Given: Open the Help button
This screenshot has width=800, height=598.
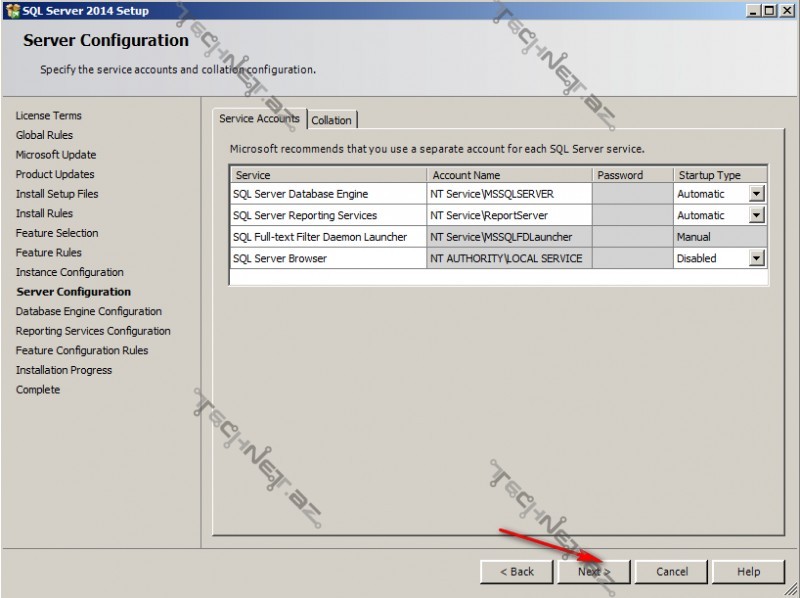Looking at the screenshot, I should tap(749, 571).
